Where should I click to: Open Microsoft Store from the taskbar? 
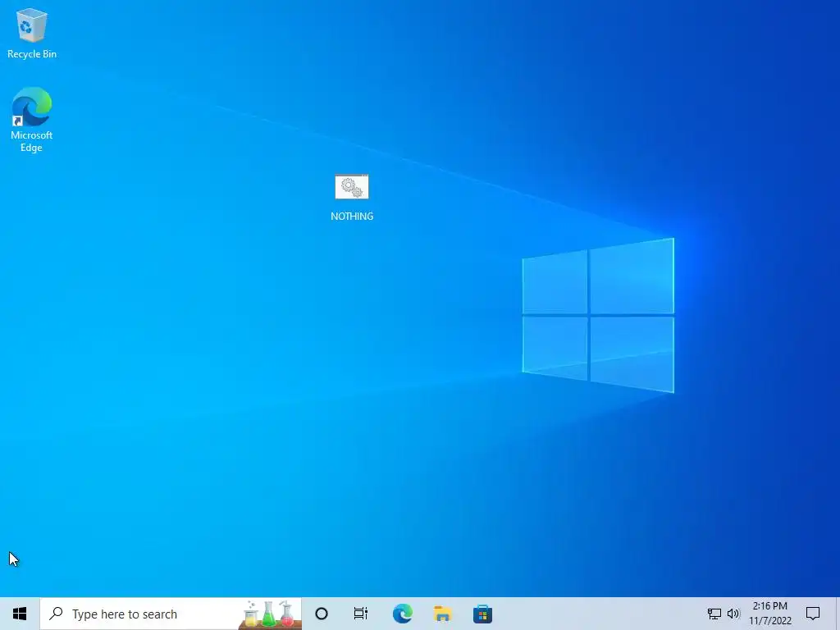482,614
